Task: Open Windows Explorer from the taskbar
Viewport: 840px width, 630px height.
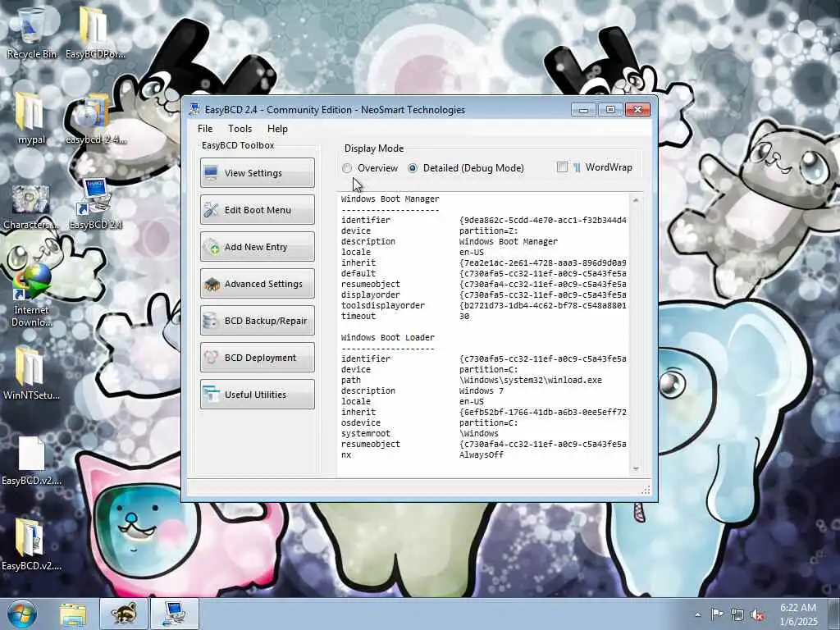Action: coord(73,614)
